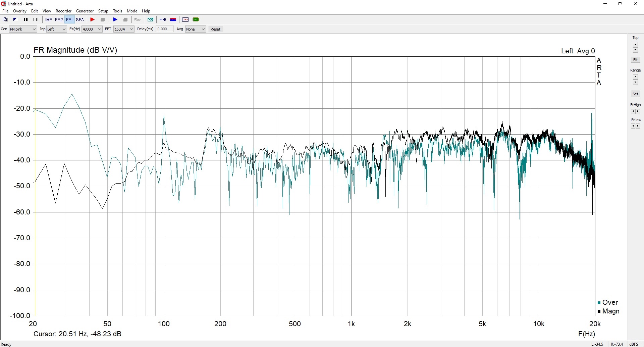The image size is (644, 347).
Task: Click the green screen wave icon
Action: point(196,19)
